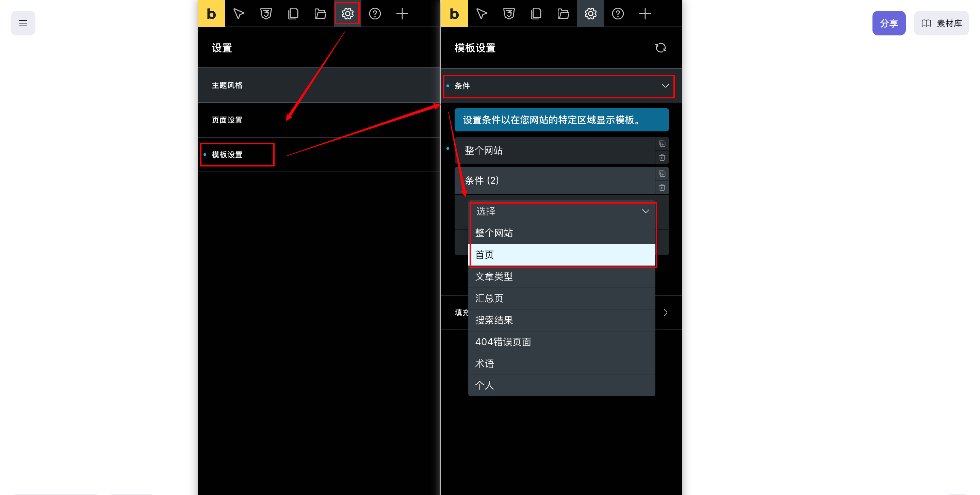Expand the 整个网站 condition item
980x495 pixels.
tap(555, 151)
